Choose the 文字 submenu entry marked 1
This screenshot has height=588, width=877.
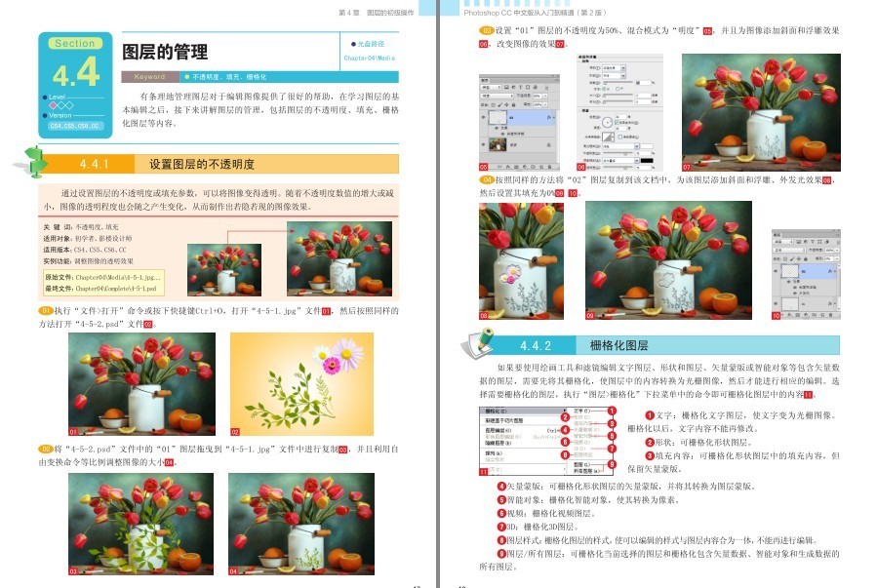pyautogui.click(x=581, y=411)
